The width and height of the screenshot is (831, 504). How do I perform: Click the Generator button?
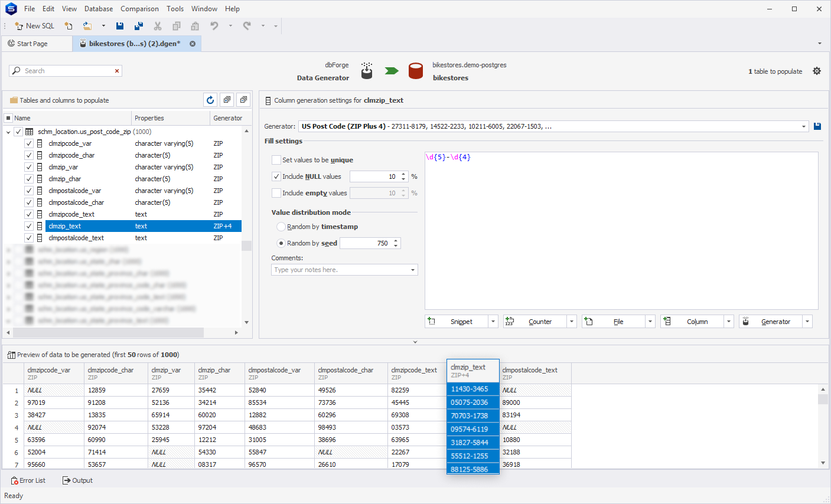pyautogui.click(x=771, y=322)
